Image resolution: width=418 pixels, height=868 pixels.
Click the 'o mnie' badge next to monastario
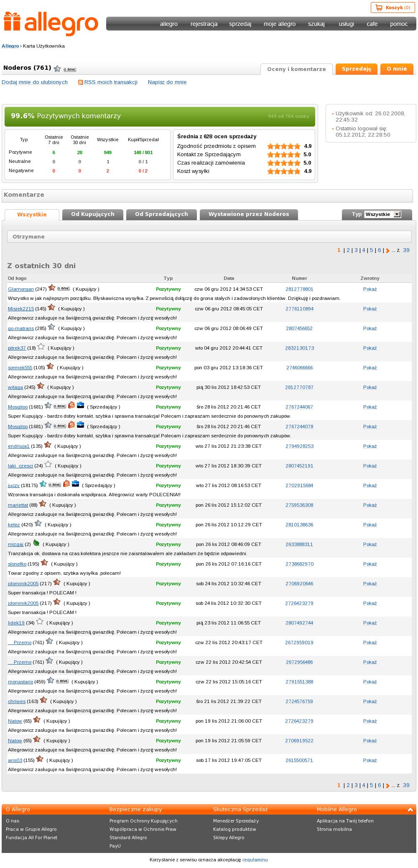(62, 681)
